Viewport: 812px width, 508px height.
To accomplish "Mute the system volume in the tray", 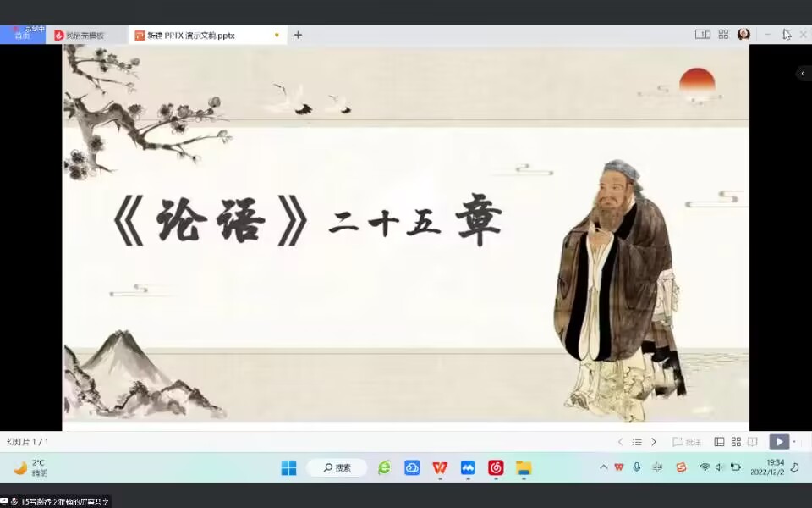I will [x=718, y=467].
